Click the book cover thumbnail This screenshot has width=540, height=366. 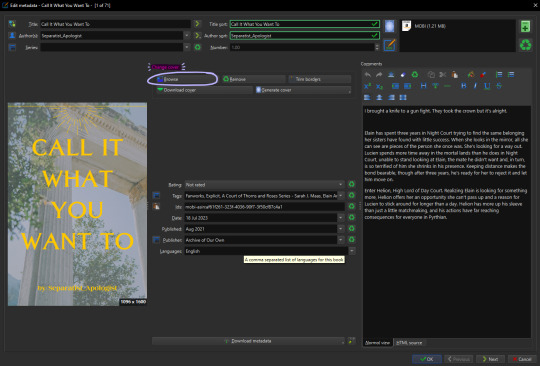click(77, 204)
